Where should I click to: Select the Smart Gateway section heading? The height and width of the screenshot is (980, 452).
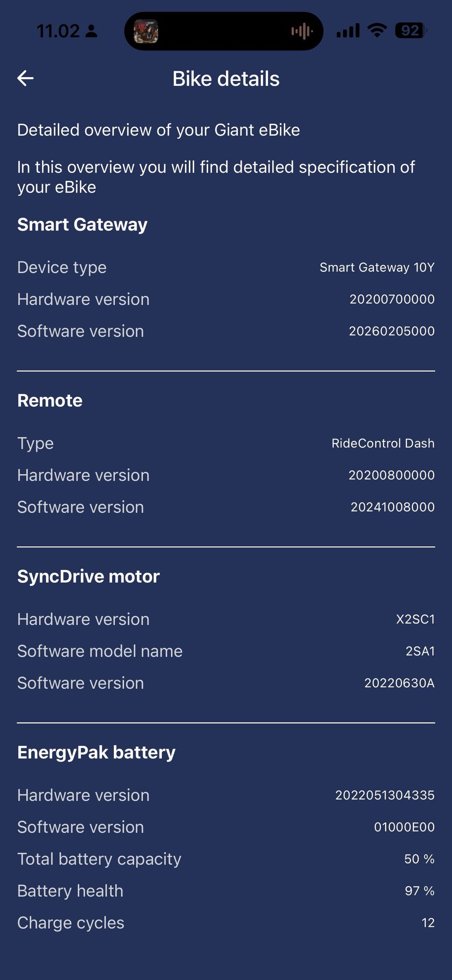(82, 225)
